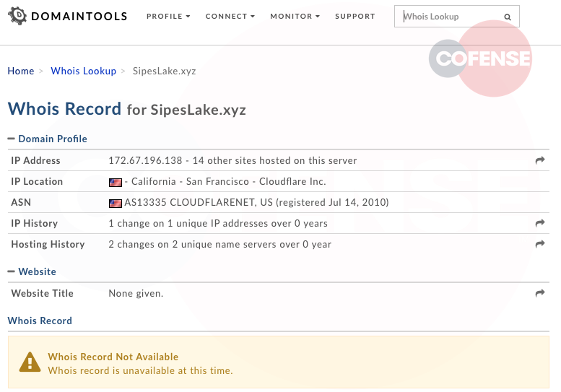
Task: Click the AS13335 CLOUDFLARENET ASN value
Action: tap(256, 202)
